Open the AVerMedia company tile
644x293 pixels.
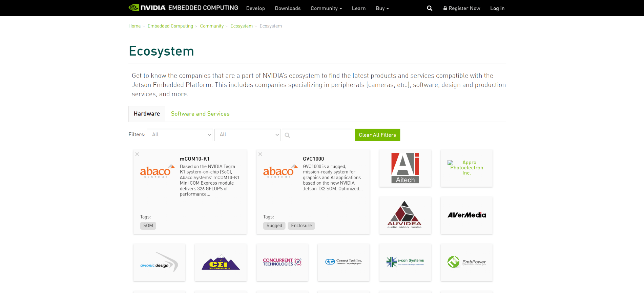(466, 215)
